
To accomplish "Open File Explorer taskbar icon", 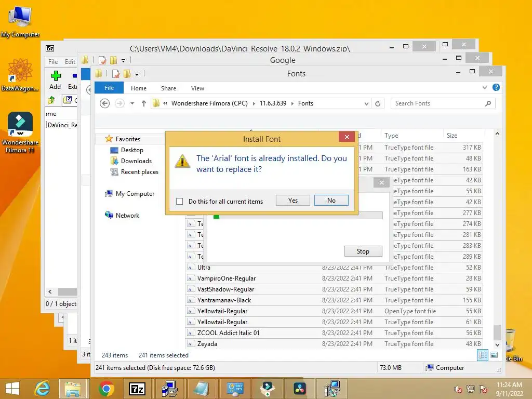I will coord(73,389).
